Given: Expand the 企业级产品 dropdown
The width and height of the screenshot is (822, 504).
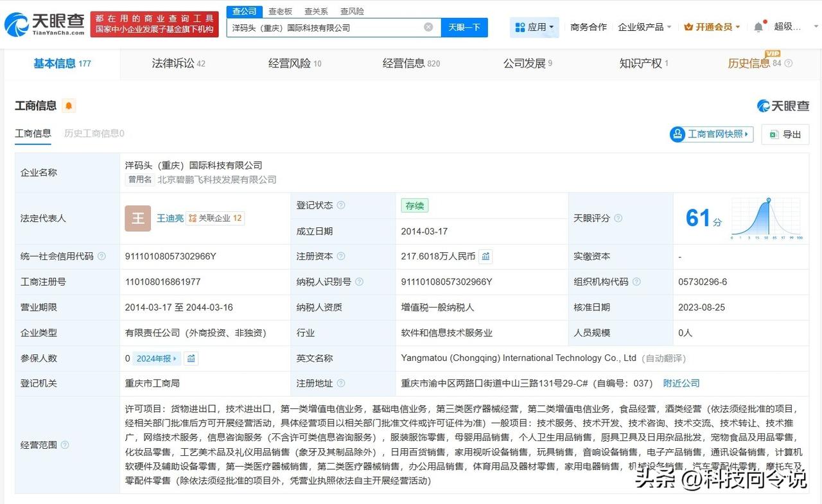Looking at the screenshot, I should 645,27.
